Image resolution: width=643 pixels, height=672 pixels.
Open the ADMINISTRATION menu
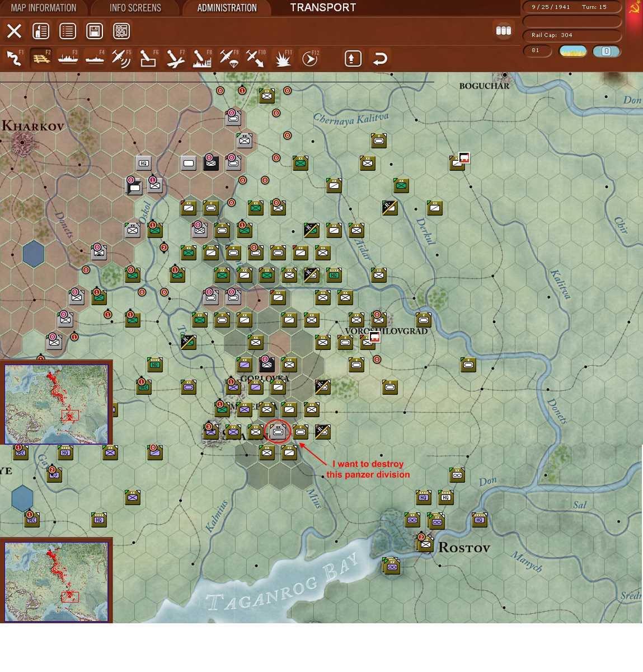click(x=226, y=7)
